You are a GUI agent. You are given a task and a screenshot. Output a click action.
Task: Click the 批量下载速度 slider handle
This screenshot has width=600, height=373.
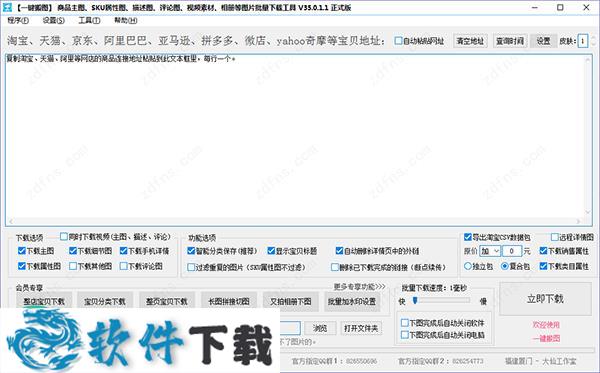(x=415, y=301)
